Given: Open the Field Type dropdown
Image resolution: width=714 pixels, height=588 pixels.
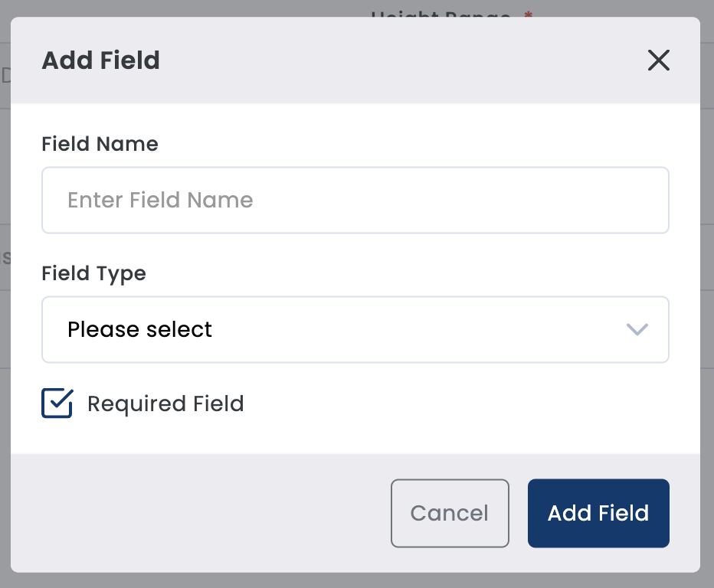Looking at the screenshot, I should 355,329.
